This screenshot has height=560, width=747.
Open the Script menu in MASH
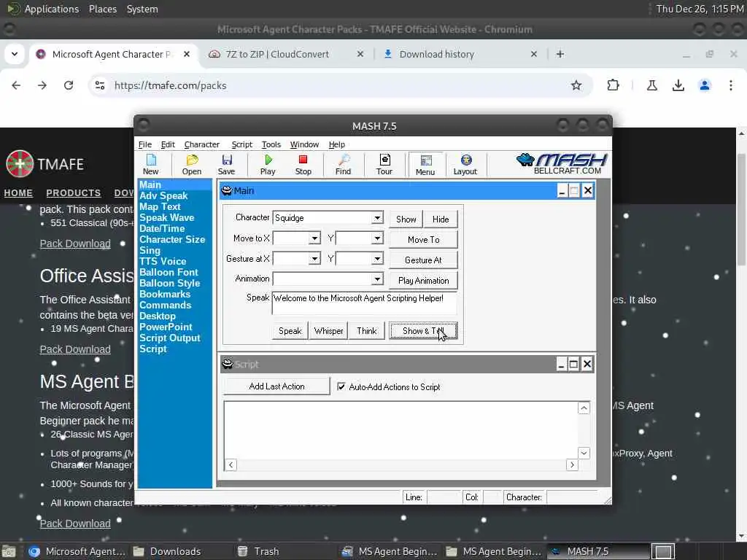241,144
